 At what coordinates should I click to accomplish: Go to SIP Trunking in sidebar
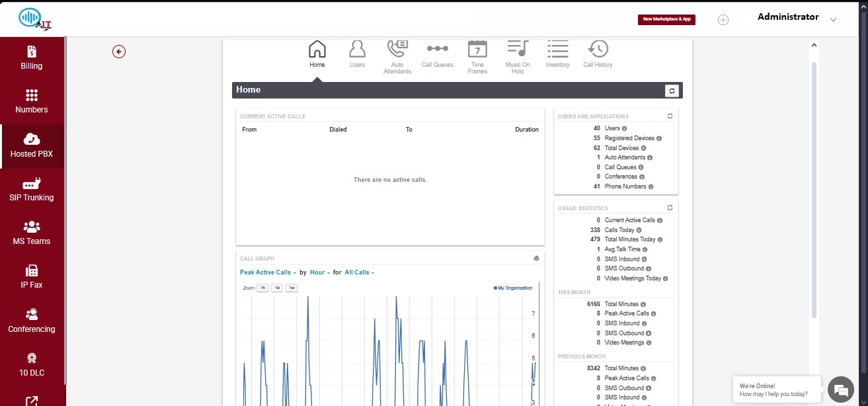32,190
